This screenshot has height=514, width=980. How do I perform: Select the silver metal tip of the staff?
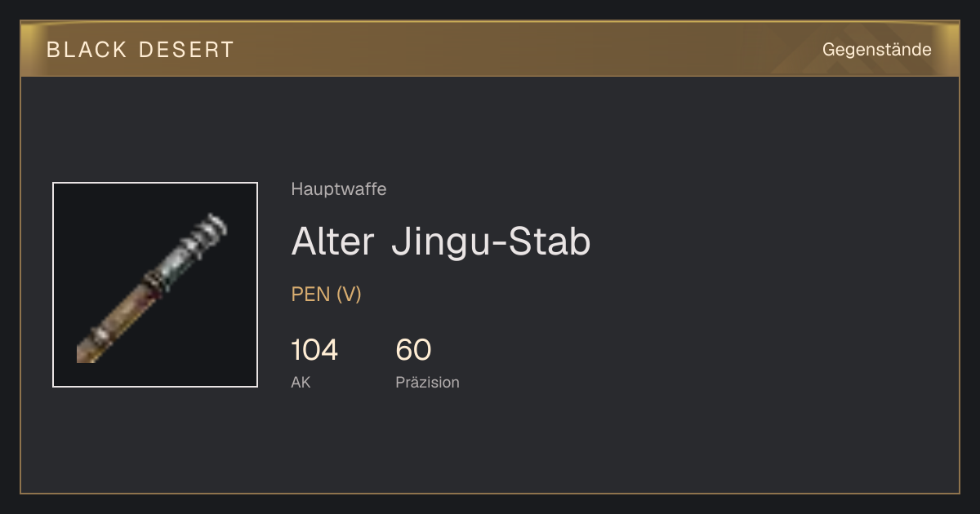click(205, 230)
